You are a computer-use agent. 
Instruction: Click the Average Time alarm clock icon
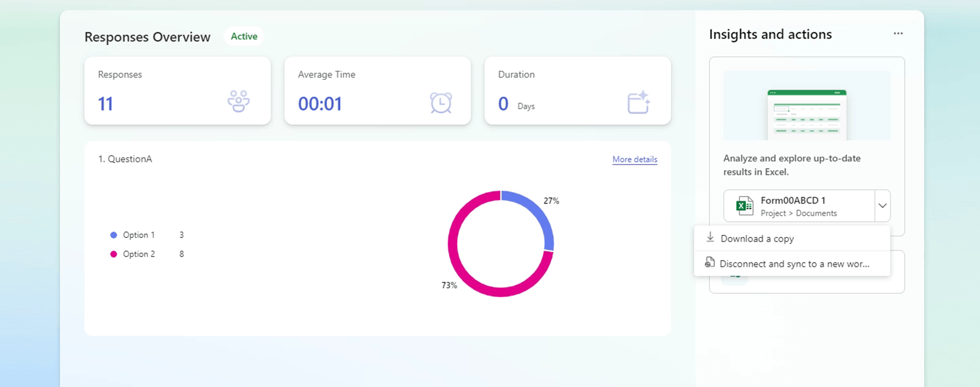point(441,103)
